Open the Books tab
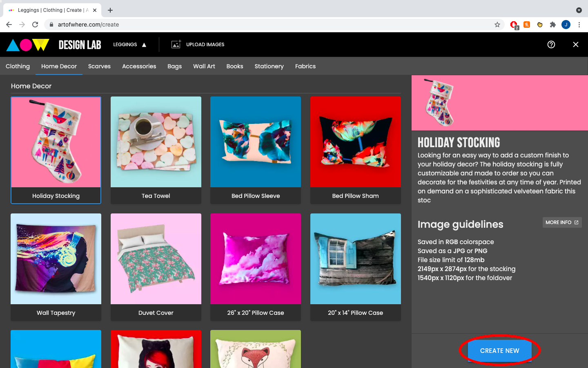Viewport: 588px width, 368px height. tap(235, 66)
